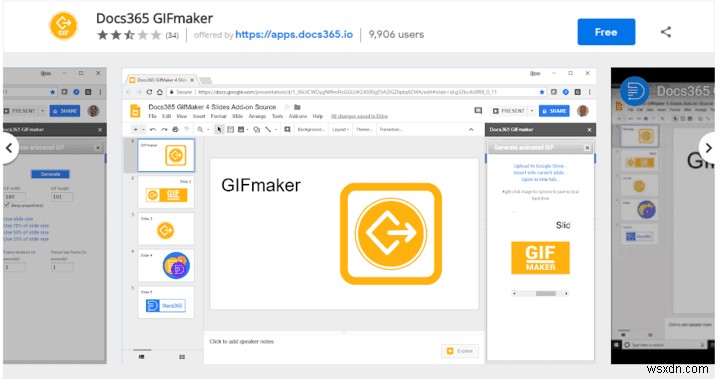Click the blue Share button in center window

(x=554, y=111)
